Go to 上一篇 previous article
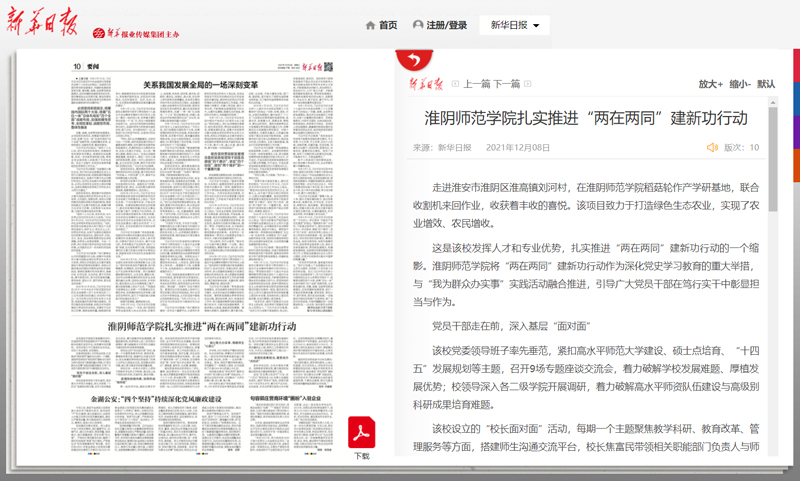800x481 pixels. tap(477, 84)
